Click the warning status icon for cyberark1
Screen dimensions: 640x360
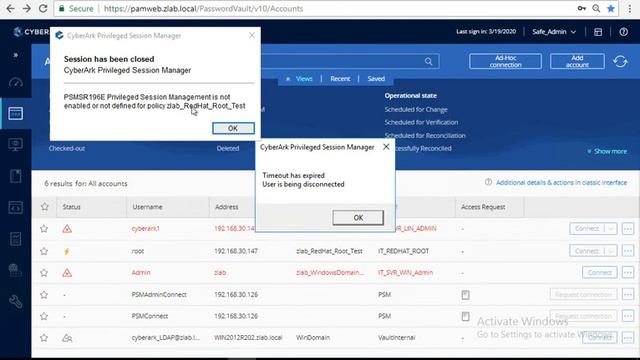point(67,229)
